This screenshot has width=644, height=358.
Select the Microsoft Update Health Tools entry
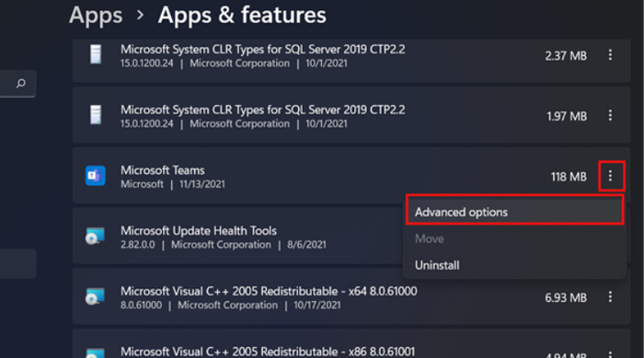point(238,237)
